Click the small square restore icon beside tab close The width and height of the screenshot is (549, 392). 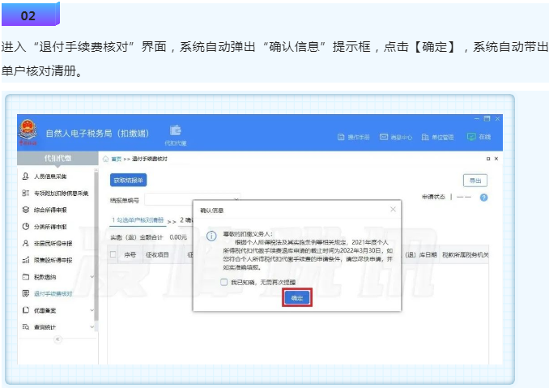tap(488, 159)
